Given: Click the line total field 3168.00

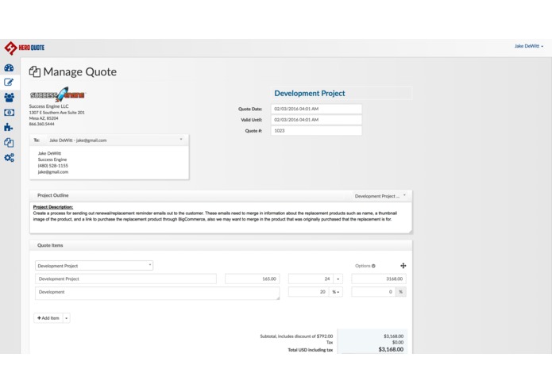Looking at the screenshot, I should coord(379,279).
